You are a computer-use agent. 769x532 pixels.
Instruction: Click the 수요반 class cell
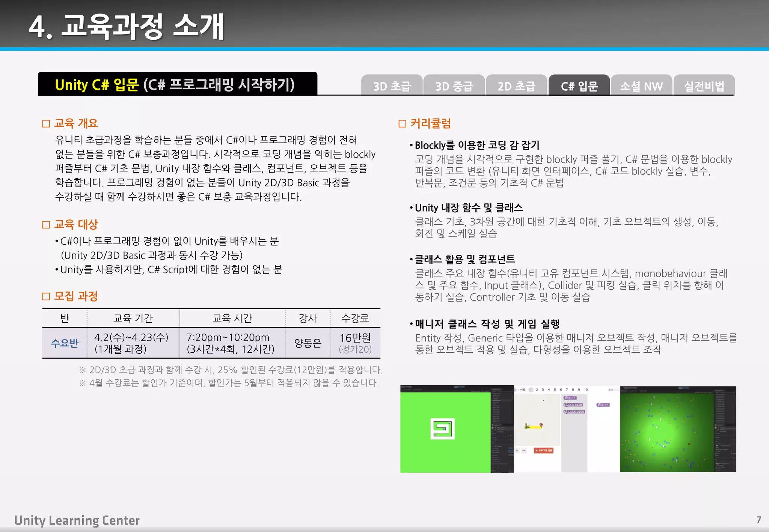click(65, 343)
